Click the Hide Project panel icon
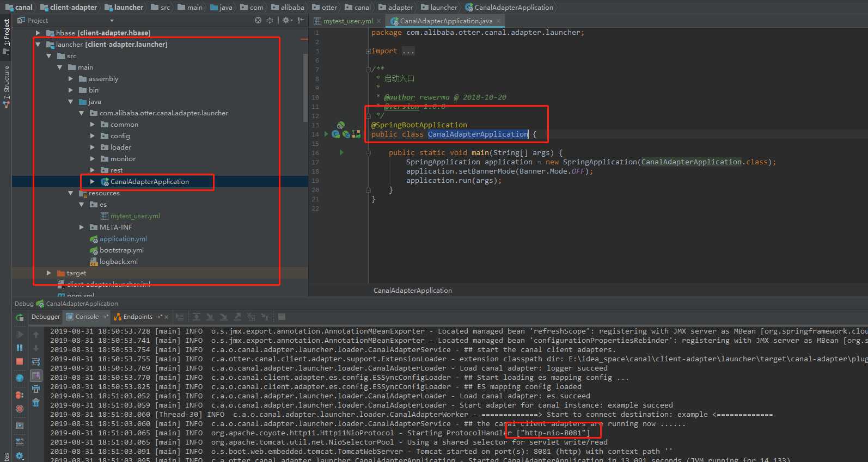 pyautogui.click(x=301, y=20)
